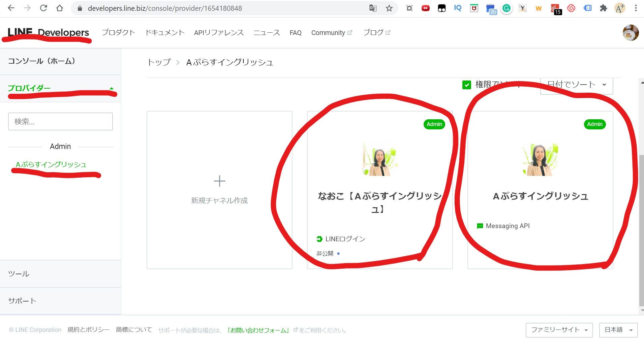Click the plus icon to create channel

coord(219,181)
